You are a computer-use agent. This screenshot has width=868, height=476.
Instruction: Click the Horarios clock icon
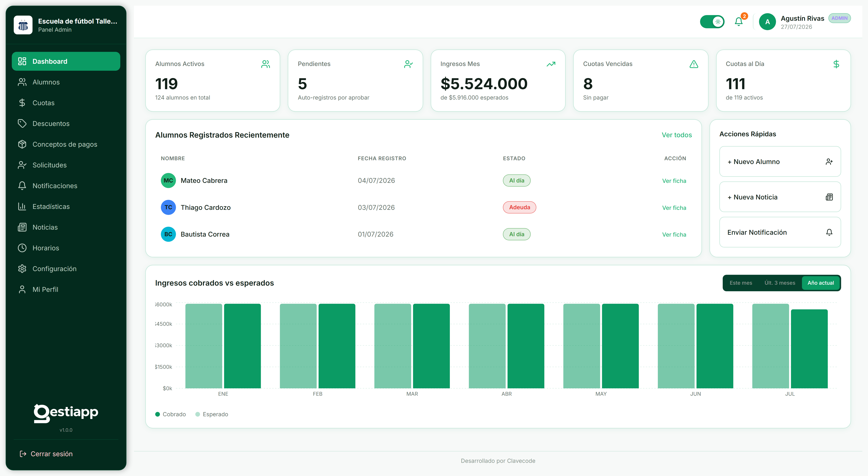(x=22, y=248)
